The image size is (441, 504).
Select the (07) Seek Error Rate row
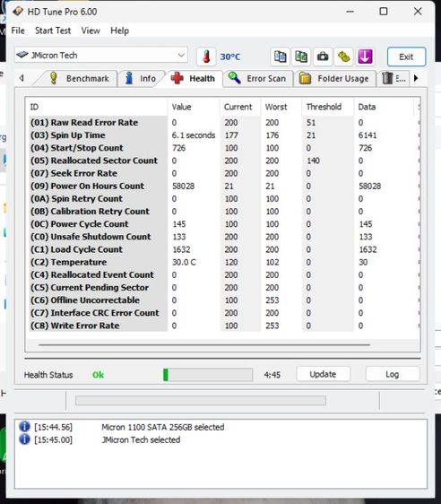(x=223, y=173)
